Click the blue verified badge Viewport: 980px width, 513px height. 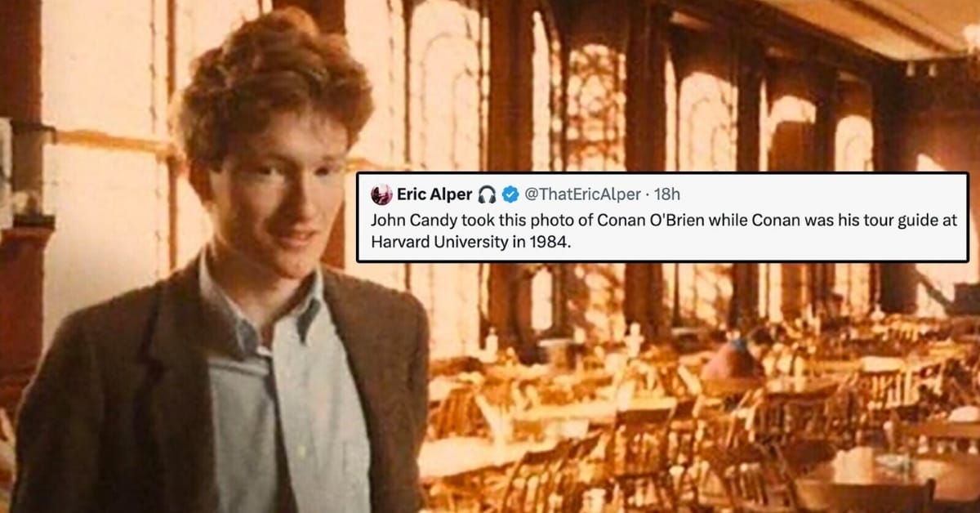click(x=510, y=194)
